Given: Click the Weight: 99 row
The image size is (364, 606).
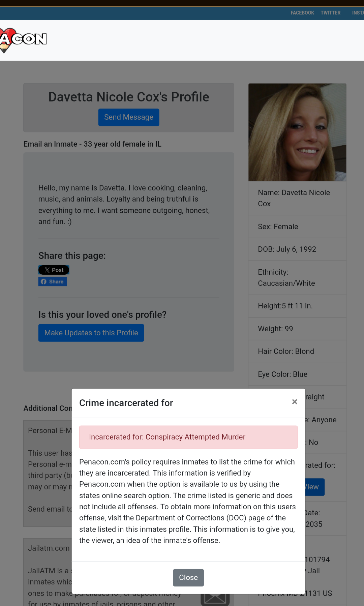Looking at the screenshot, I should 297,329.
